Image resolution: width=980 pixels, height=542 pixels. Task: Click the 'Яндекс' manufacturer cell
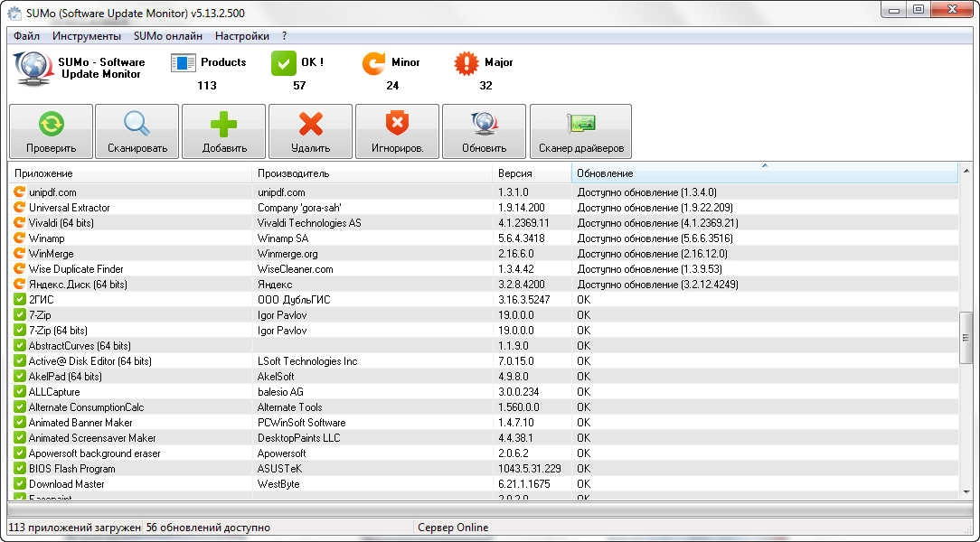click(274, 284)
